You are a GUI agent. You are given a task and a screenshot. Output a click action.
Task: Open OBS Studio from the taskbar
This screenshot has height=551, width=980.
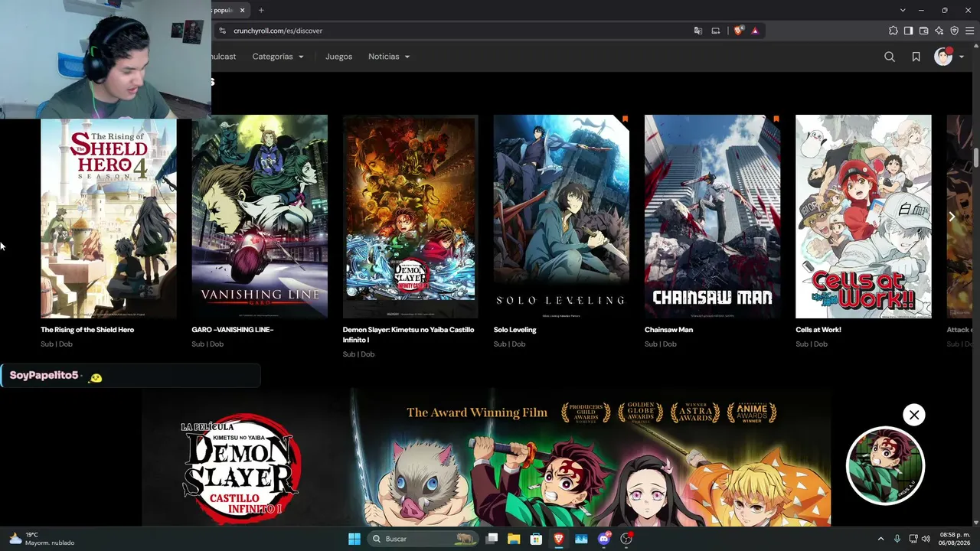tap(626, 539)
